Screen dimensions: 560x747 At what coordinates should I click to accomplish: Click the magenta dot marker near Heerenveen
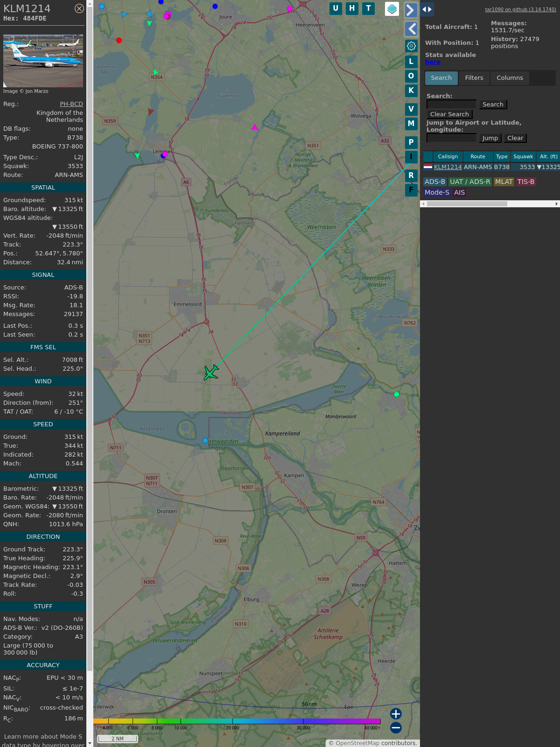(x=290, y=9)
